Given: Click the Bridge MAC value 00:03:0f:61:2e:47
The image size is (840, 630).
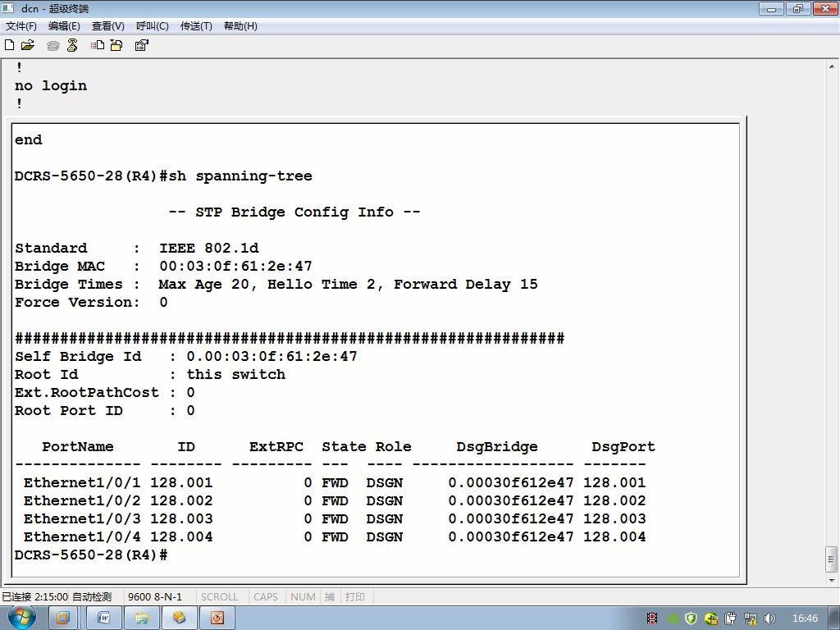Looking at the screenshot, I should click(x=235, y=267).
